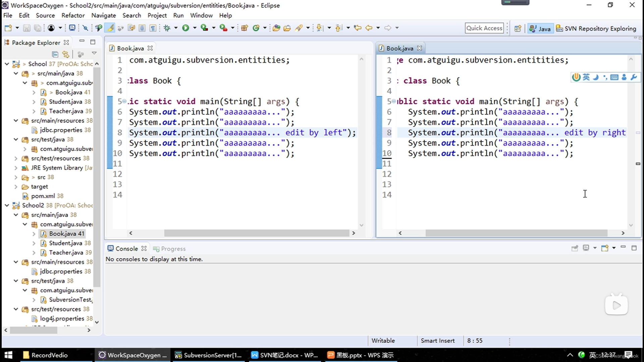Image resolution: width=644 pixels, height=362 pixels.
Task: Click the Save All toolbar icon
Action: tap(38, 28)
